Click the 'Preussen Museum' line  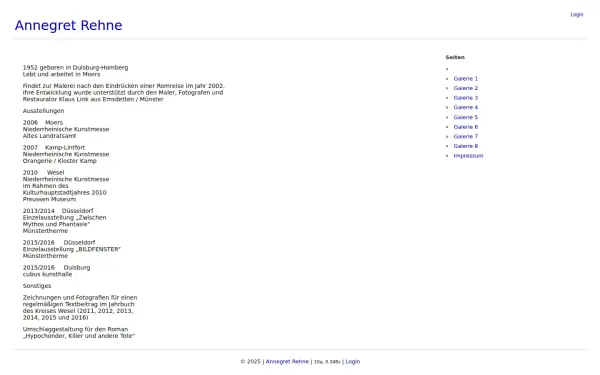click(49, 199)
